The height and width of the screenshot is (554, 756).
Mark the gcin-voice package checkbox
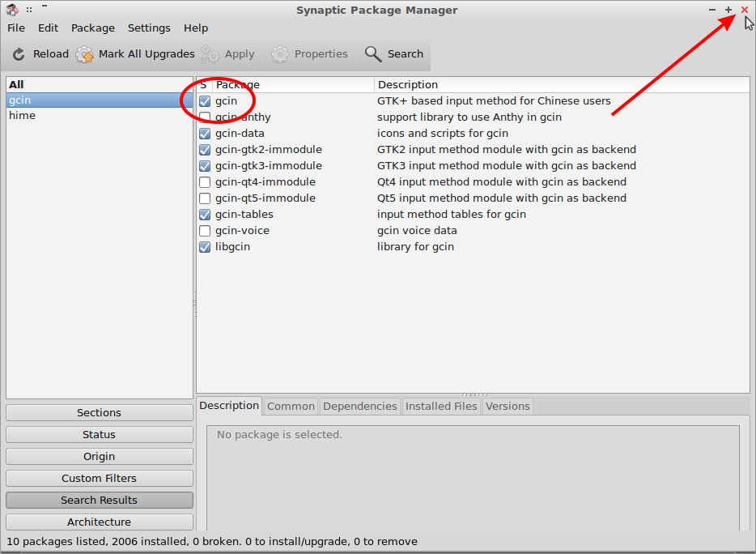point(205,231)
